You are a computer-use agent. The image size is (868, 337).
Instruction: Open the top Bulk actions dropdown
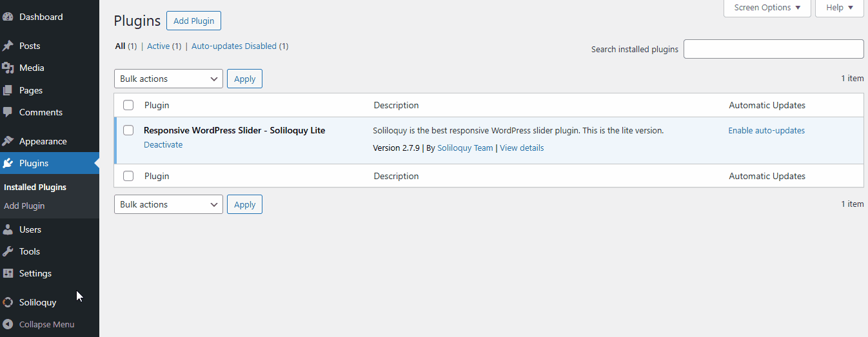click(x=168, y=79)
